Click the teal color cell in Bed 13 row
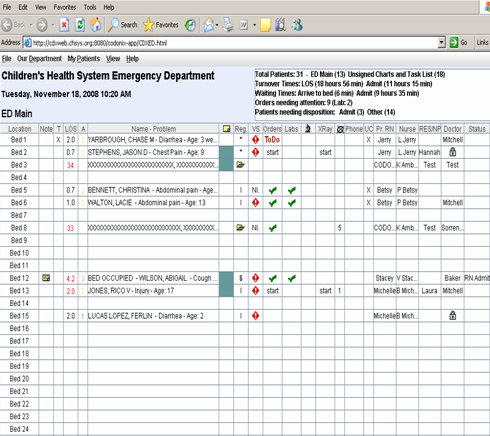 226,291
